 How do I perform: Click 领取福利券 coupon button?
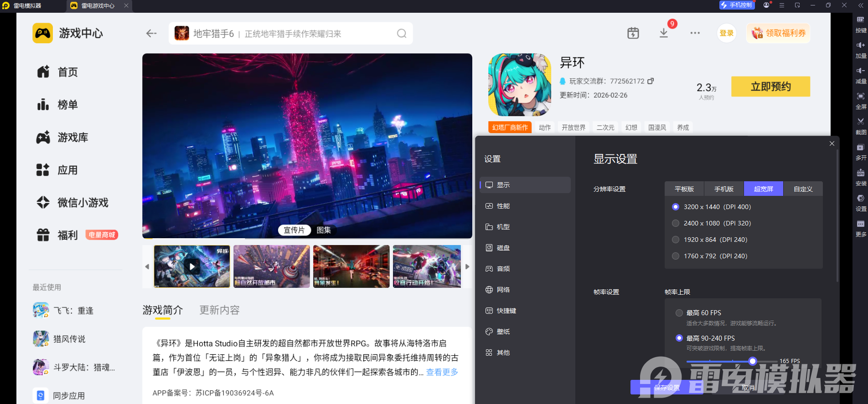click(x=778, y=33)
